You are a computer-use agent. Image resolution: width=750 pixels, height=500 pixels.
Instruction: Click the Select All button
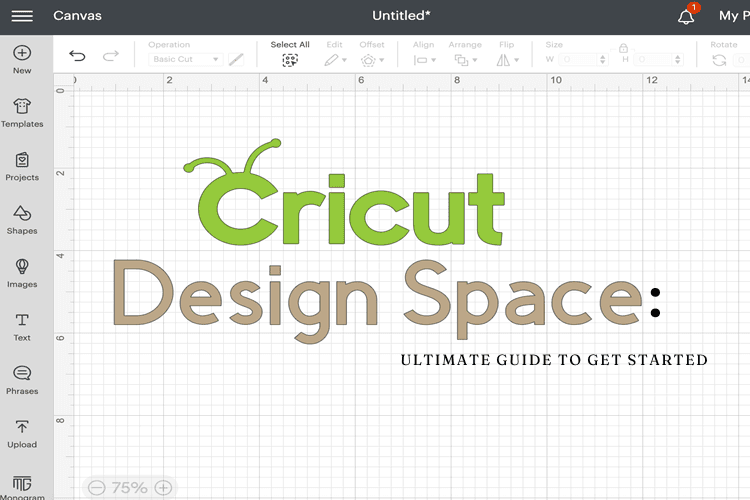click(x=290, y=59)
